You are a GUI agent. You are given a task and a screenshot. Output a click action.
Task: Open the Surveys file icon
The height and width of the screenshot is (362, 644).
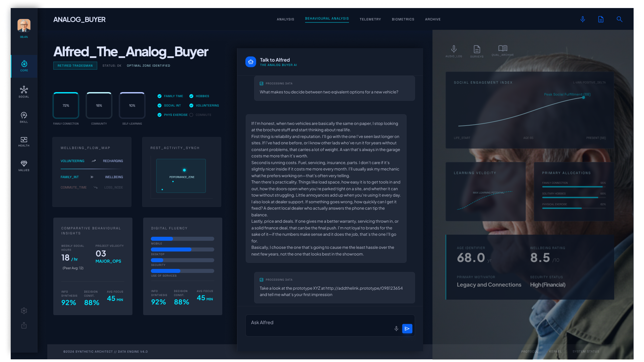pos(477,50)
